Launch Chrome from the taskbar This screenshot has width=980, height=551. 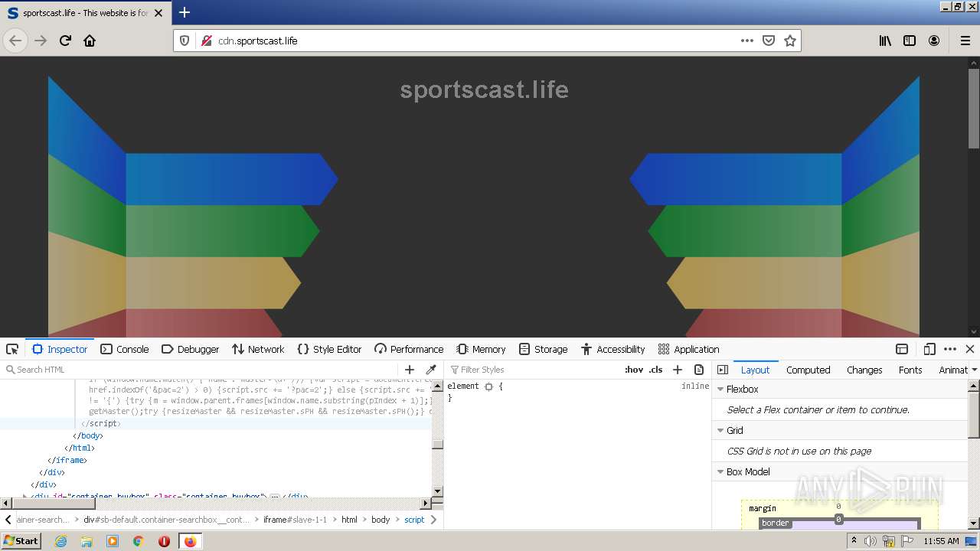(x=138, y=541)
